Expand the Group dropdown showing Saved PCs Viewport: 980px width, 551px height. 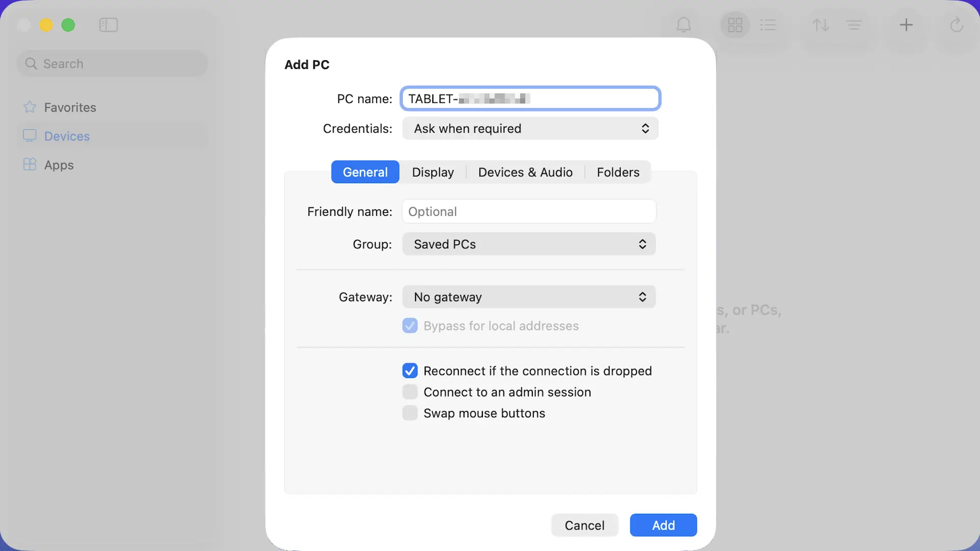[529, 244]
